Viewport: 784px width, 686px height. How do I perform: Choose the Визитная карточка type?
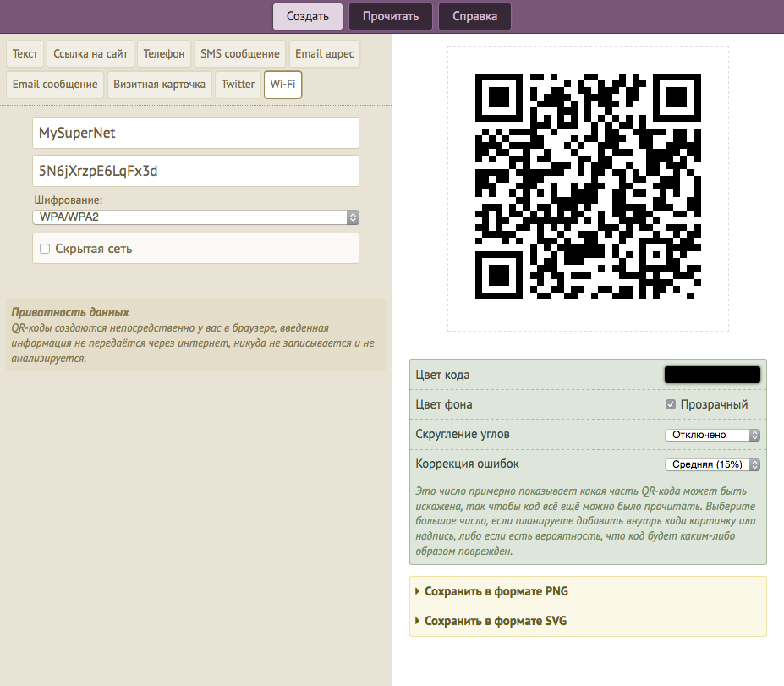pyautogui.click(x=160, y=84)
